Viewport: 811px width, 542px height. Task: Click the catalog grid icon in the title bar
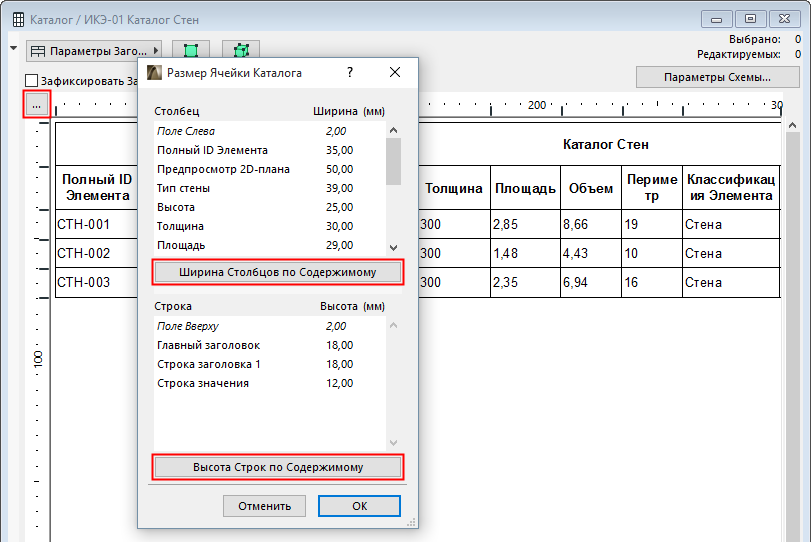point(18,20)
